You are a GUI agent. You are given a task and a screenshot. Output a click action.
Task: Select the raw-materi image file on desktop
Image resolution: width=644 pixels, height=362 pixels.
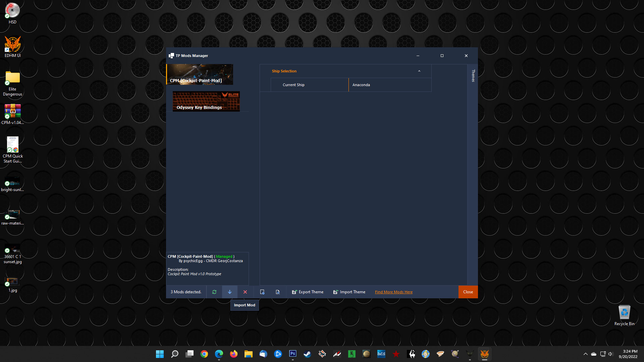point(12,218)
